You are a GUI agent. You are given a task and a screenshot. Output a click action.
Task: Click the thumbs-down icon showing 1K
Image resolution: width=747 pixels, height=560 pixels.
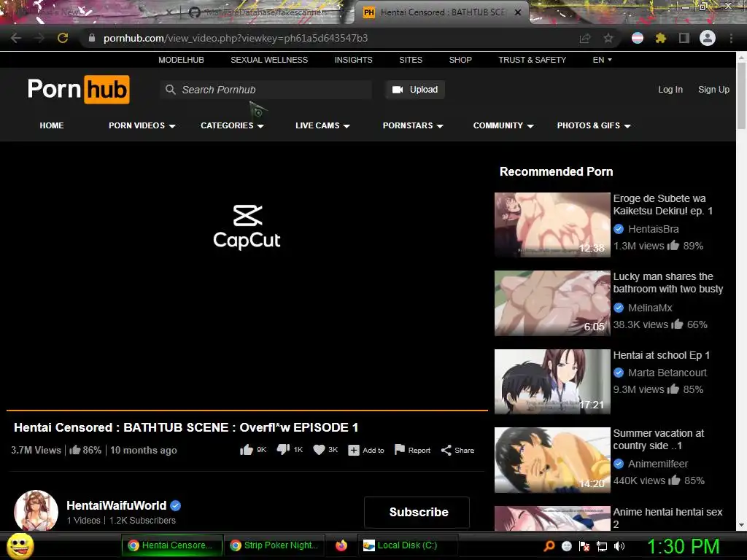pos(283,450)
